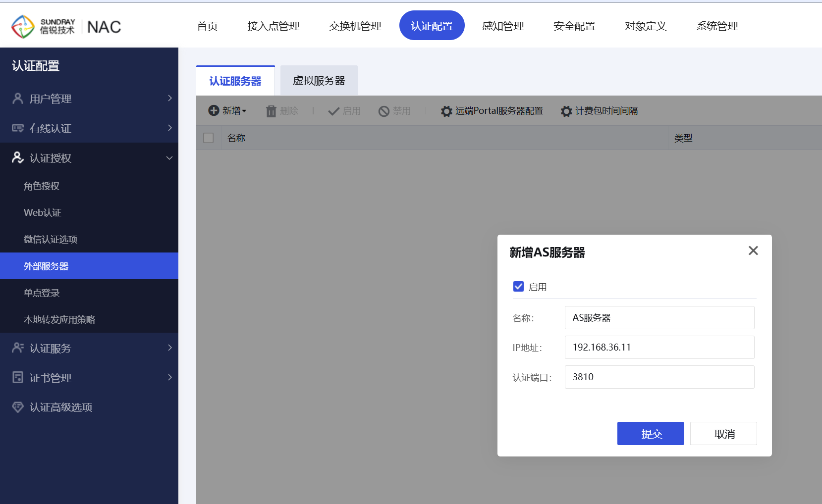Expand the 证书管理 chevron
Image resolution: width=822 pixels, height=504 pixels.
(170, 378)
